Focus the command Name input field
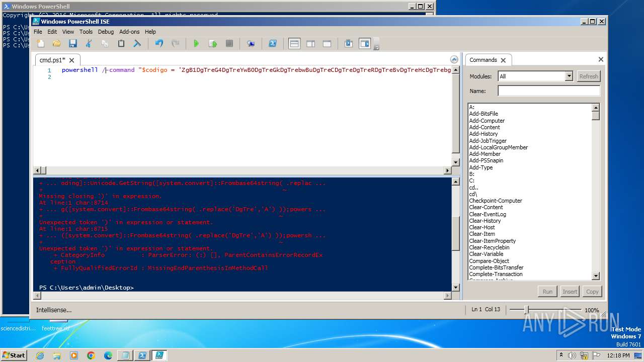The height and width of the screenshot is (362, 644). click(x=549, y=91)
